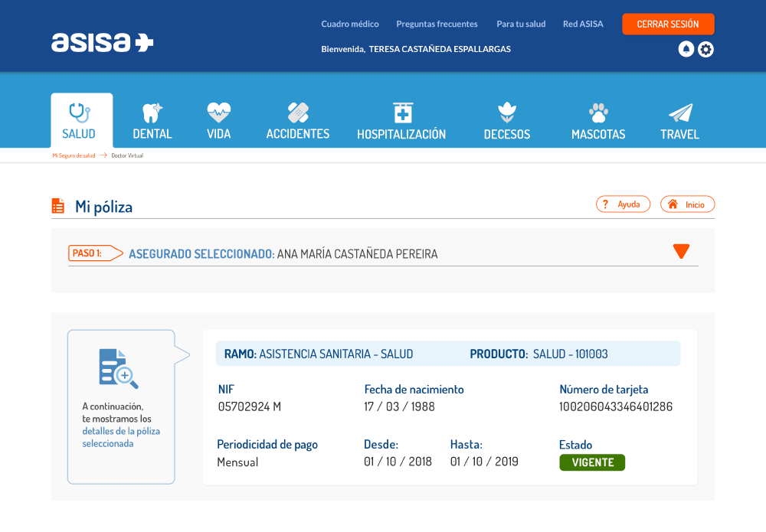The width and height of the screenshot is (766, 532).
Task: Click the Ayuda help button
Action: [x=623, y=204]
